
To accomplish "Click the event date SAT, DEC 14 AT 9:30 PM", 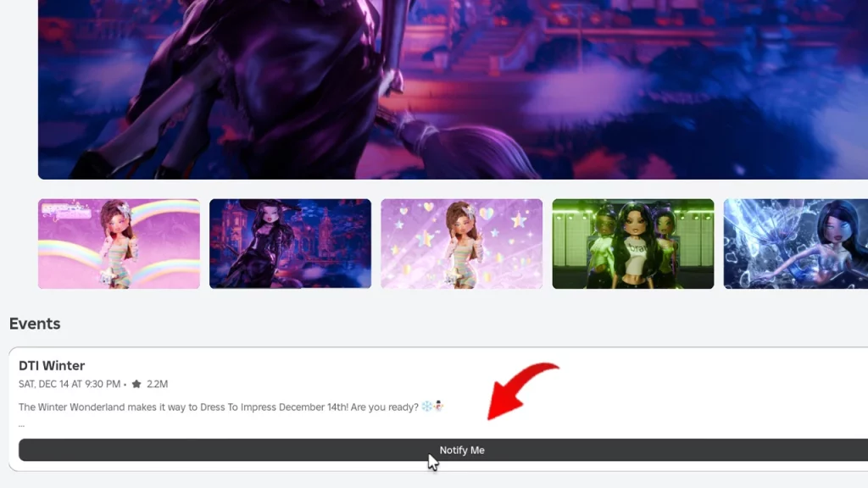I will [70, 384].
